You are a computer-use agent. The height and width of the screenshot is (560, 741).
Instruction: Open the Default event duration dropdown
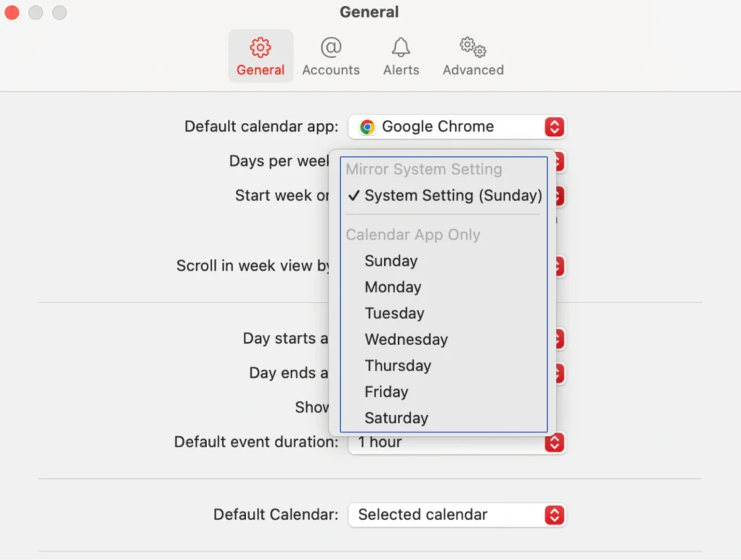click(x=554, y=442)
